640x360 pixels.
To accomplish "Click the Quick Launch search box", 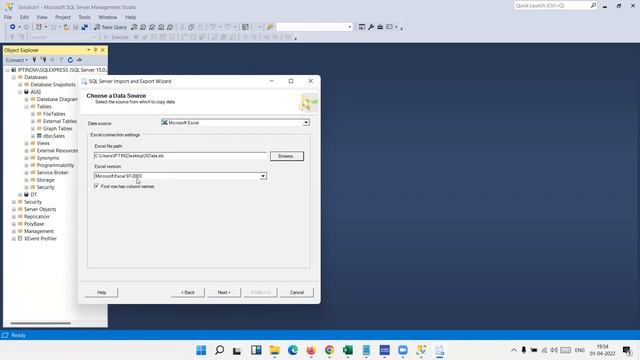I will tap(555, 5).
